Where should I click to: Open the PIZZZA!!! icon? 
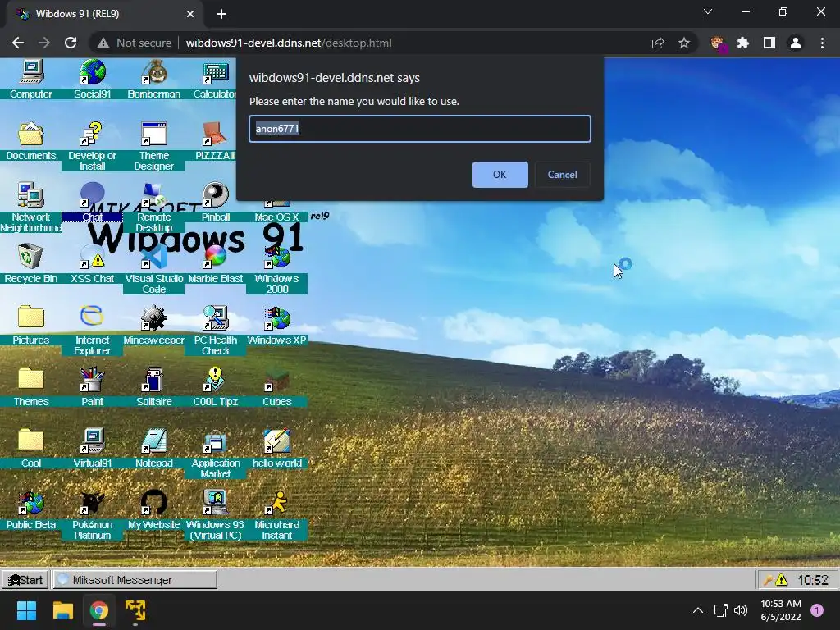point(216,134)
